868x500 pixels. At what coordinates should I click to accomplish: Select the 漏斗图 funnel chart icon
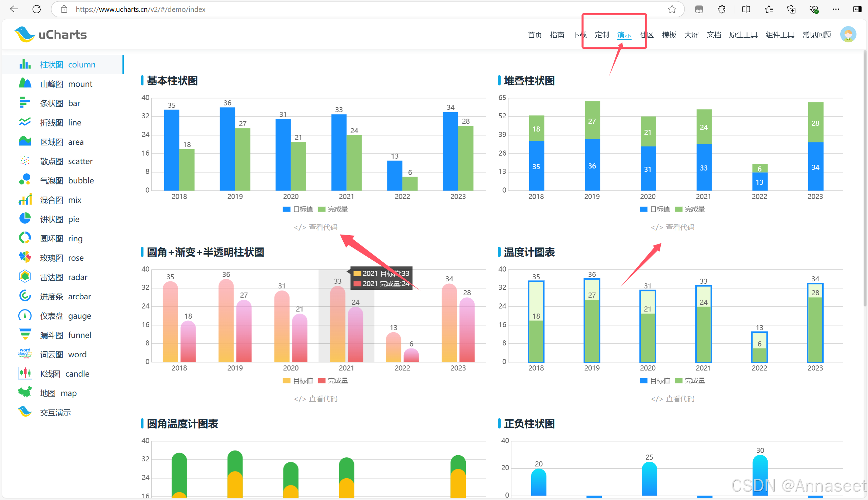coord(24,335)
